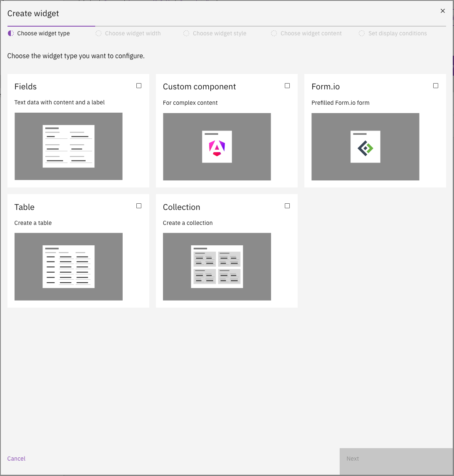Click the Angular logo in Custom component
Viewport: 454px width, 476px height.
pyautogui.click(x=217, y=148)
